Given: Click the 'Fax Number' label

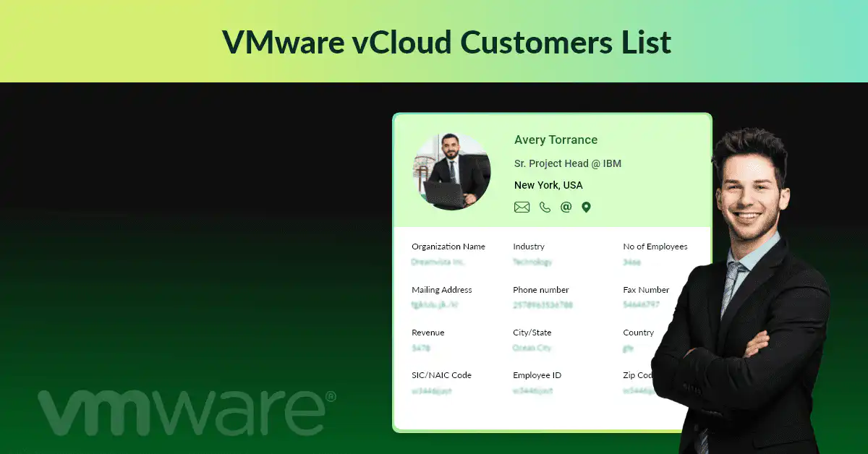Looking at the screenshot, I should tap(646, 290).
